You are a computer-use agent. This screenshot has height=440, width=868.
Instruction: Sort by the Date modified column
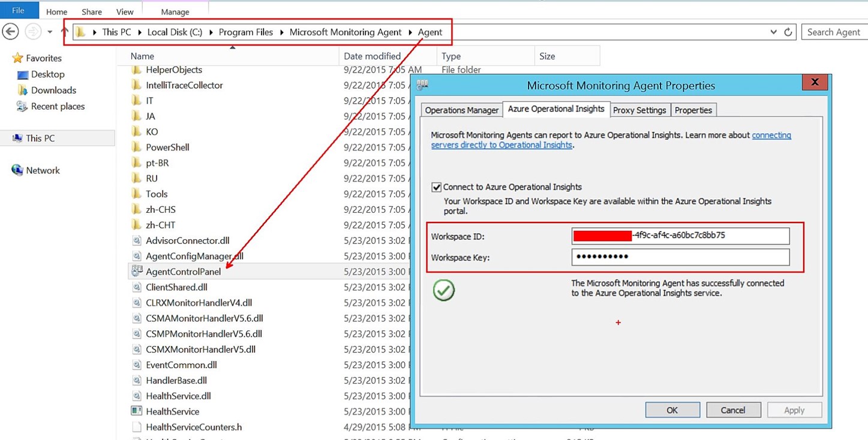coord(372,56)
